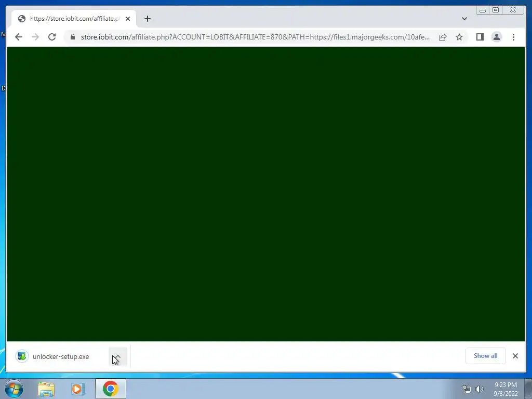Open Windows Explorer from taskbar
The height and width of the screenshot is (399, 532).
(x=46, y=389)
